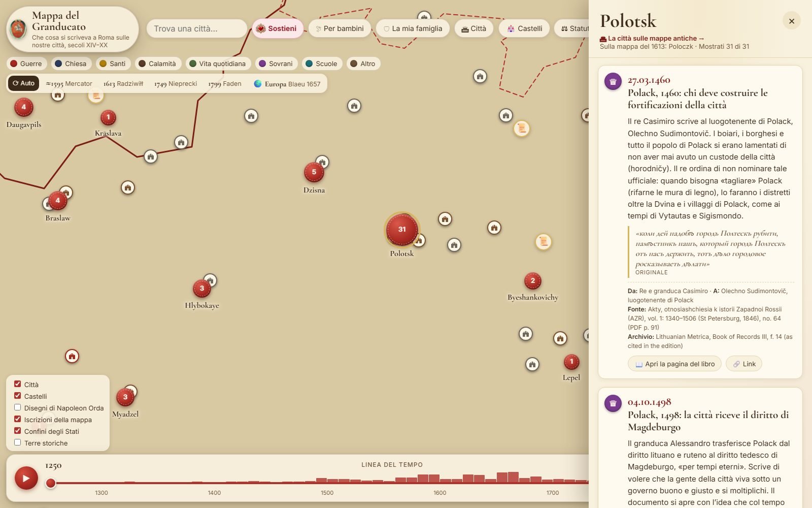Image resolution: width=812 pixels, height=508 pixels.
Task: Click the Myadzel marker showing 3
Action: [125, 397]
